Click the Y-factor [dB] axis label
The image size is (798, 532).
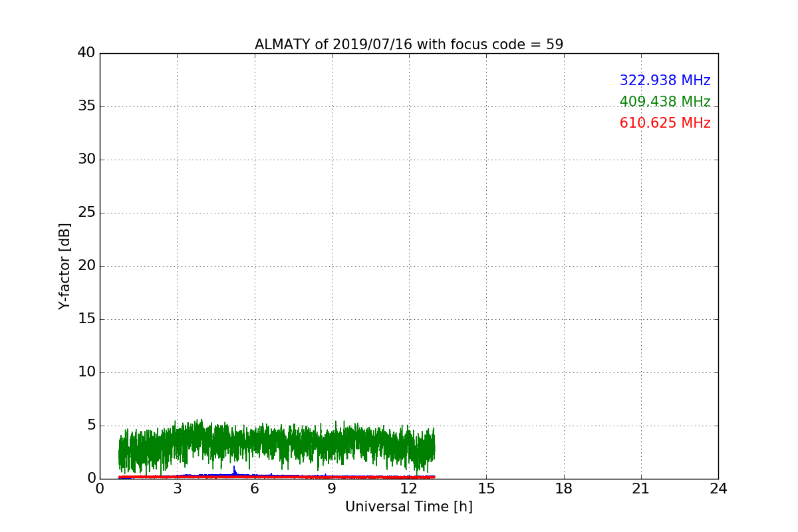point(65,266)
